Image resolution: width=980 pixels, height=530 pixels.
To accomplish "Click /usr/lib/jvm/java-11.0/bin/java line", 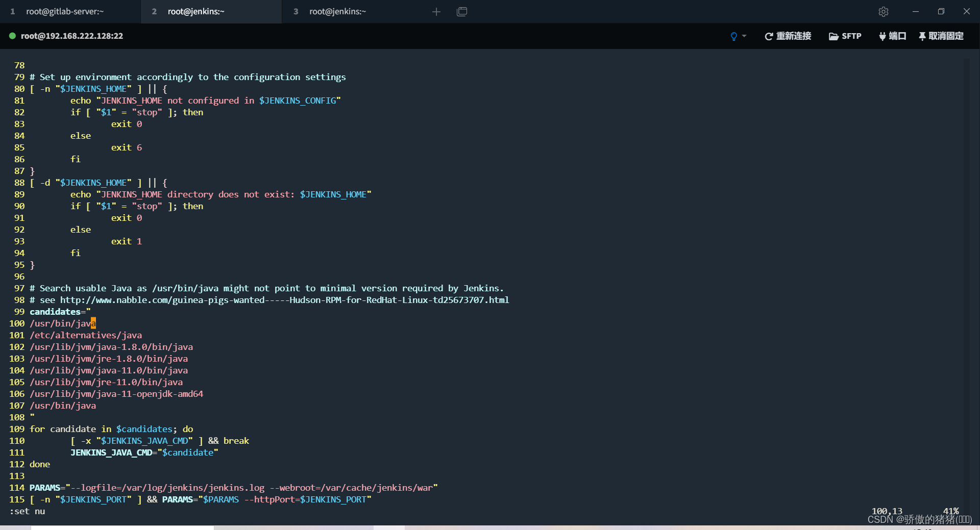I will 109,370.
